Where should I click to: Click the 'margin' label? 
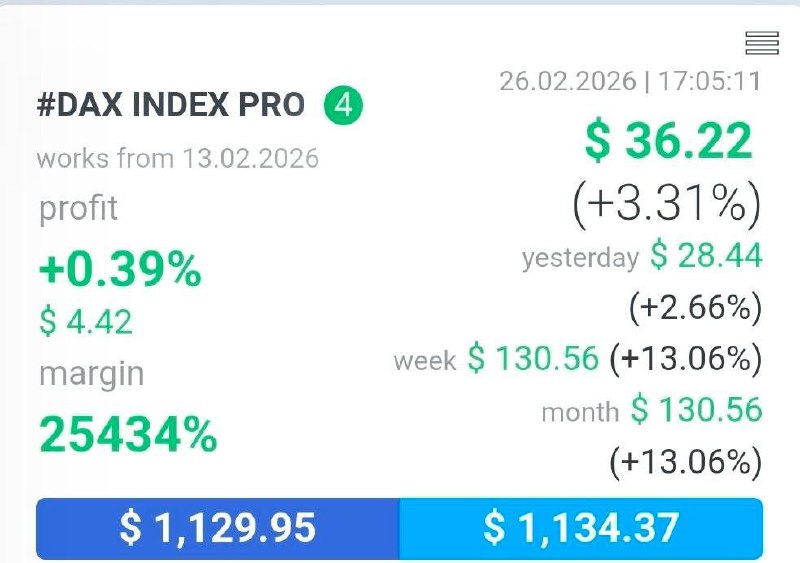point(91,374)
